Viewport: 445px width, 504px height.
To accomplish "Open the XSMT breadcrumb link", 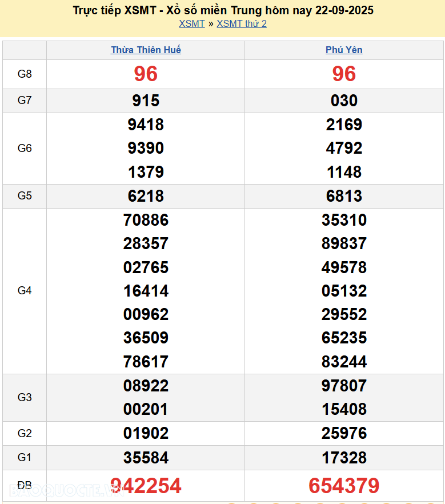I will [x=191, y=23].
